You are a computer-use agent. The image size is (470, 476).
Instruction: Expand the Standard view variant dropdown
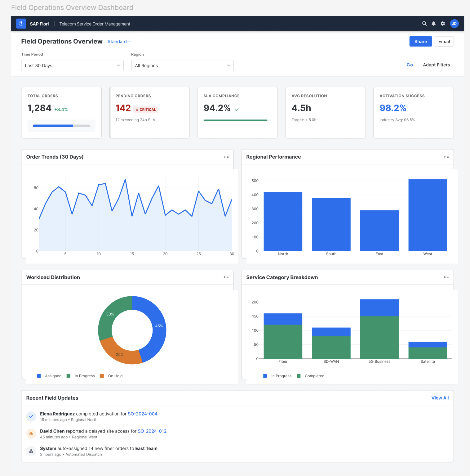click(x=119, y=42)
